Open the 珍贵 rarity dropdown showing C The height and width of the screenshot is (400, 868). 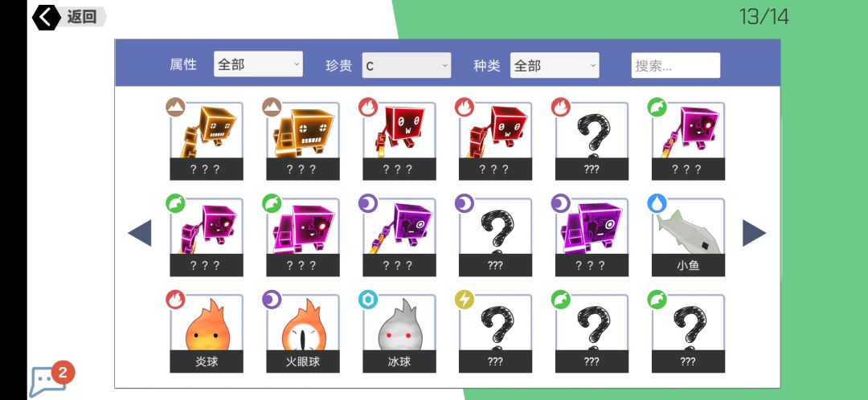coord(407,65)
